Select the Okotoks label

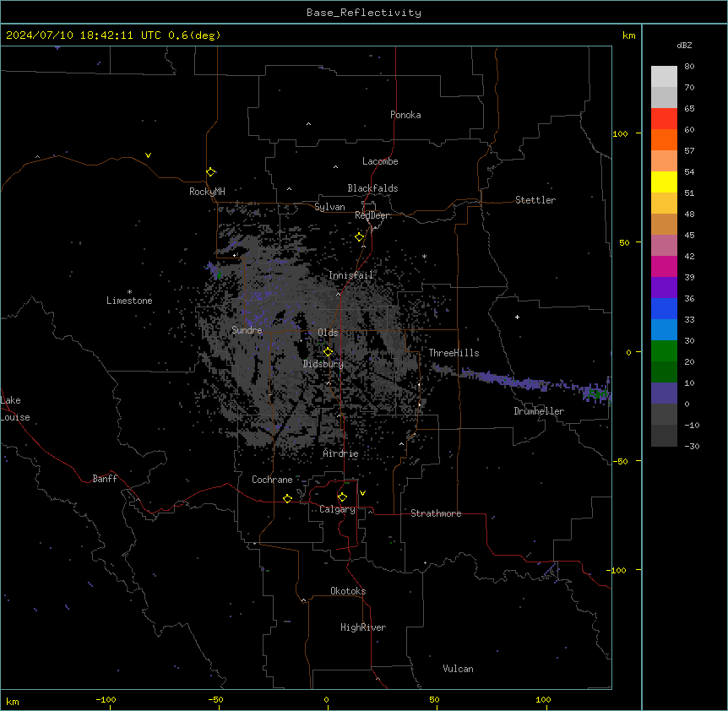pyautogui.click(x=348, y=591)
